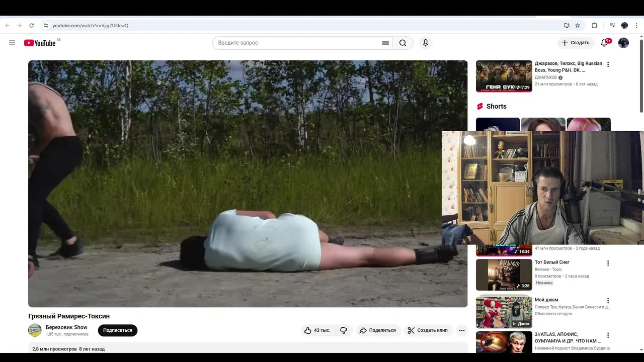The width and height of the screenshot is (644, 362).
Task: Open options menu for 3I/ATLAS video
Action: 608,335
